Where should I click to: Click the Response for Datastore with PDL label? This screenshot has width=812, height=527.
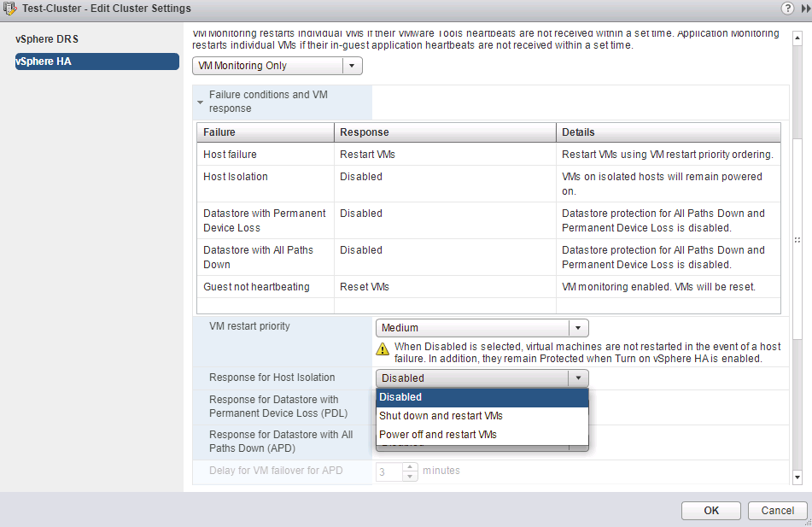(x=278, y=407)
